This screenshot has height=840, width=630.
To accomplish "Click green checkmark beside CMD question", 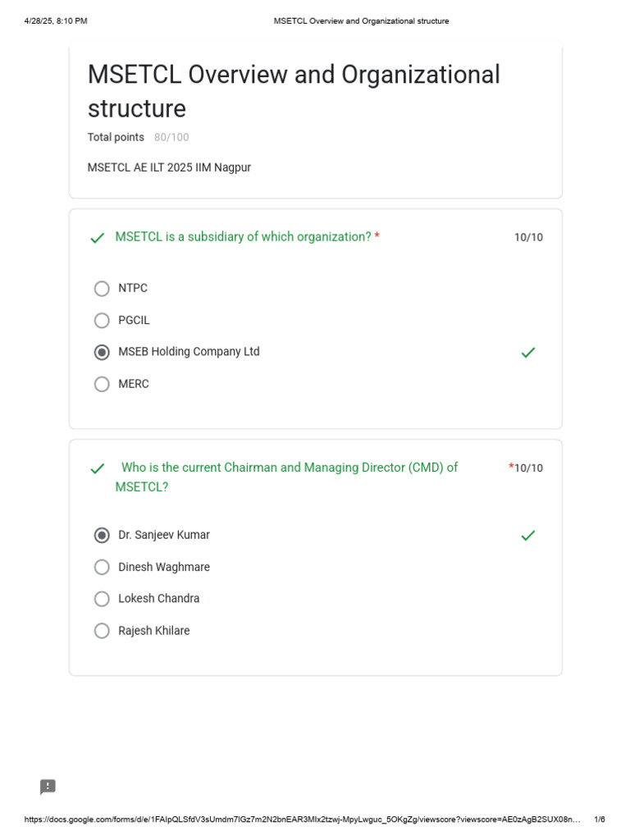I will (x=98, y=468).
